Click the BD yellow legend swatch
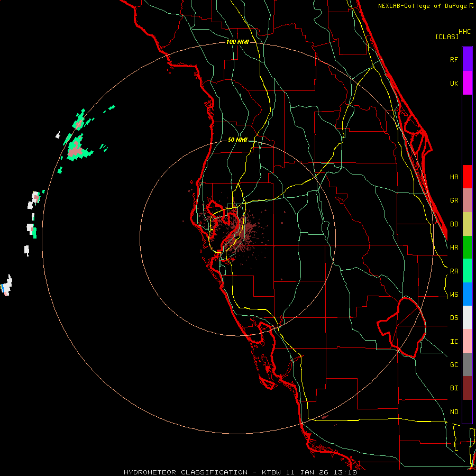The width and height of the screenshot is (476, 476). 467,224
